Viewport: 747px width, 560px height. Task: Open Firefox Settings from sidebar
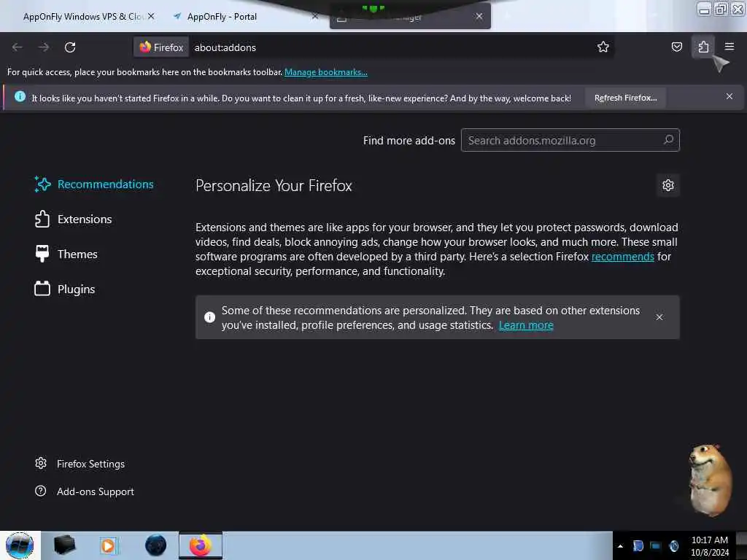80,464
